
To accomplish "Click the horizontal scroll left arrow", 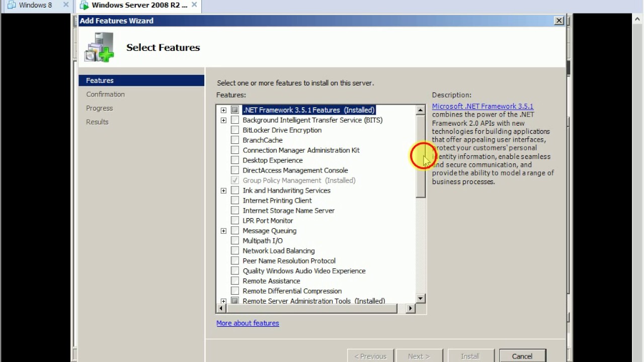I will point(221,308).
